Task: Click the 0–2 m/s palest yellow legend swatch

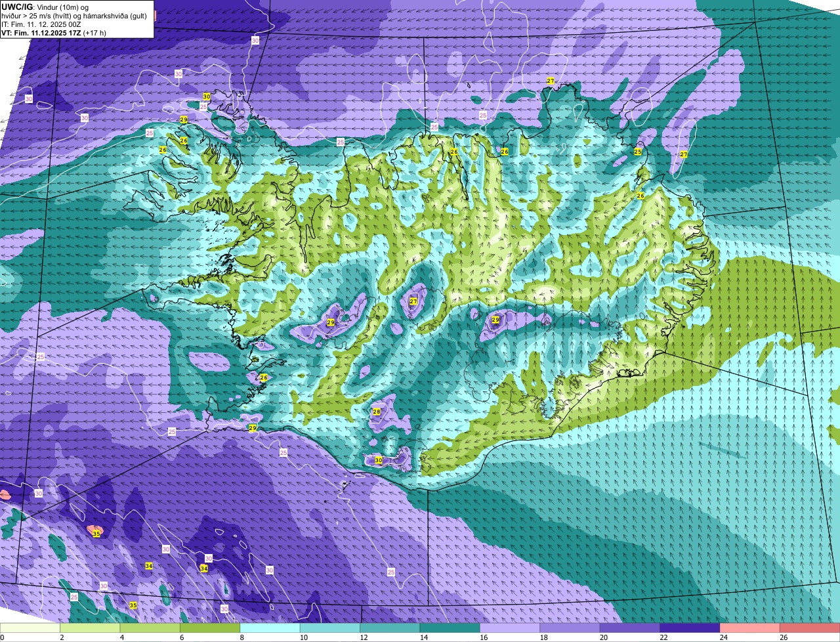Action: click(30, 628)
